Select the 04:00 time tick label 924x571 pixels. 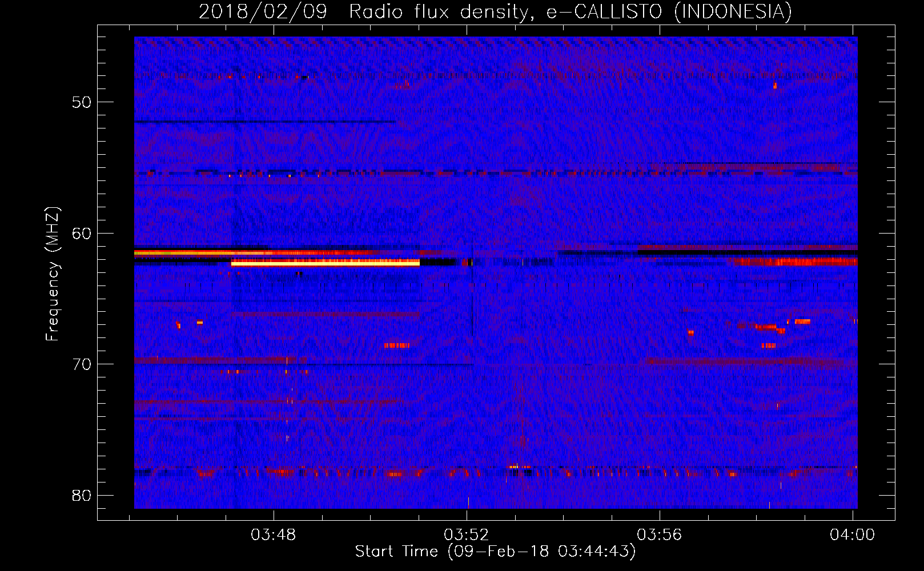[853, 534]
